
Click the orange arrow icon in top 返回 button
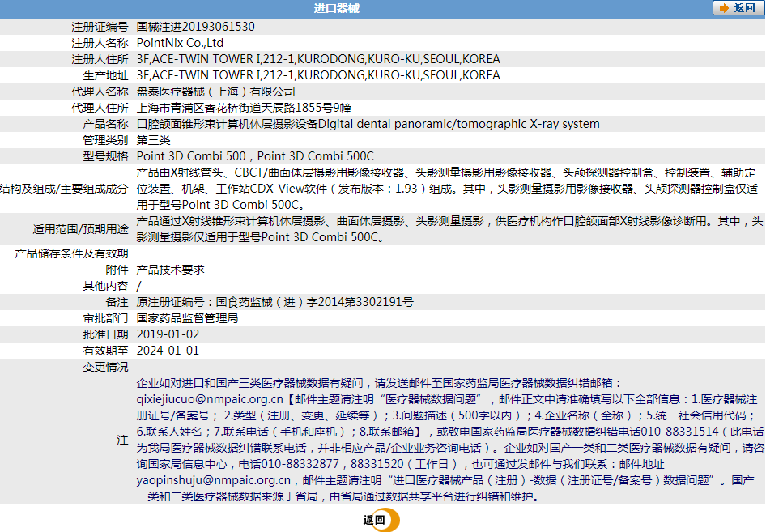tap(724, 8)
